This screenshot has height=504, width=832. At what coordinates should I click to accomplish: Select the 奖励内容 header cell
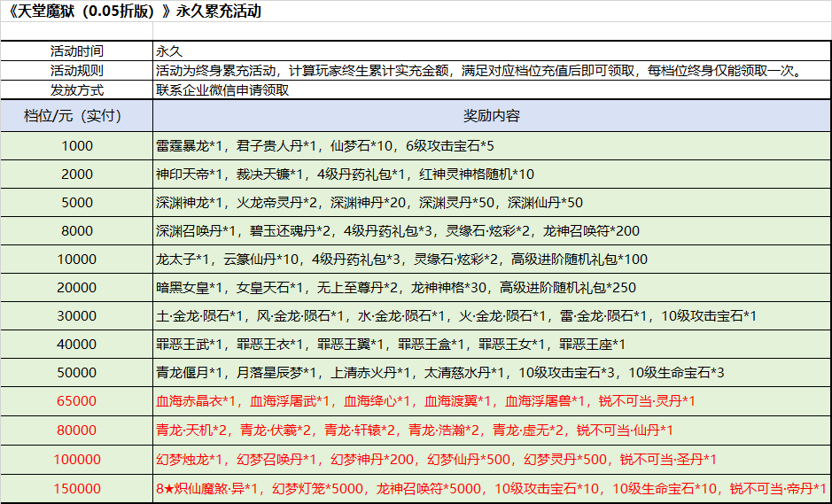[491, 116]
